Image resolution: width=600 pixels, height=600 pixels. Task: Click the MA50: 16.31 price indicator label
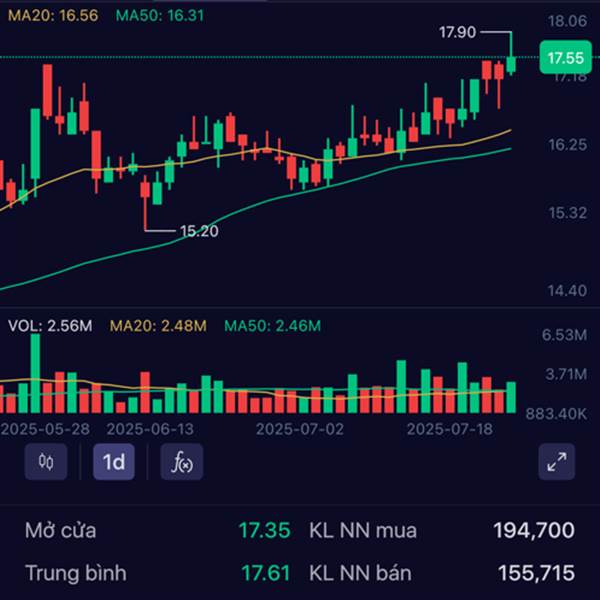click(x=160, y=15)
